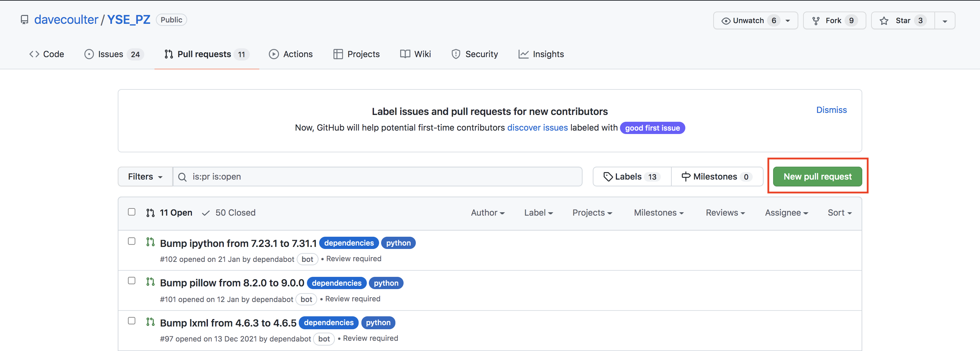The height and width of the screenshot is (351, 980).
Task: Open the Projects tab
Action: 357,54
